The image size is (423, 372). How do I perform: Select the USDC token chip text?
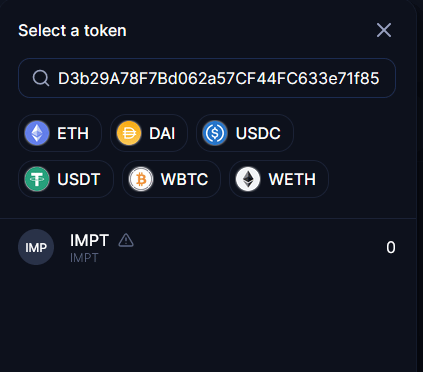[x=258, y=133]
